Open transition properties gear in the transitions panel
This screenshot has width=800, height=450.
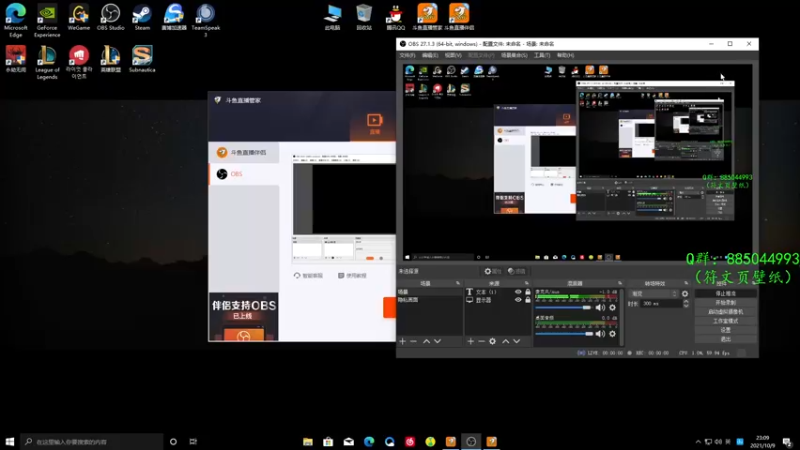click(685, 294)
